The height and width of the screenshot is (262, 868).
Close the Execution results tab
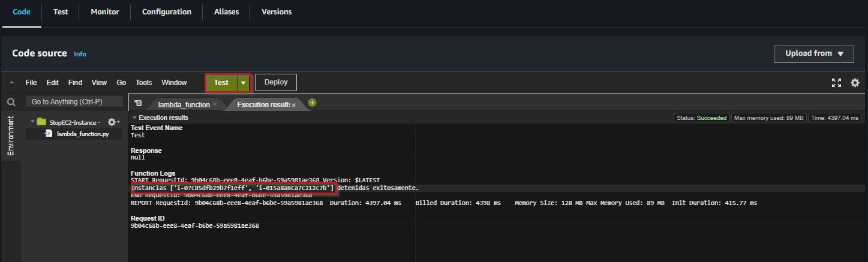tap(293, 105)
